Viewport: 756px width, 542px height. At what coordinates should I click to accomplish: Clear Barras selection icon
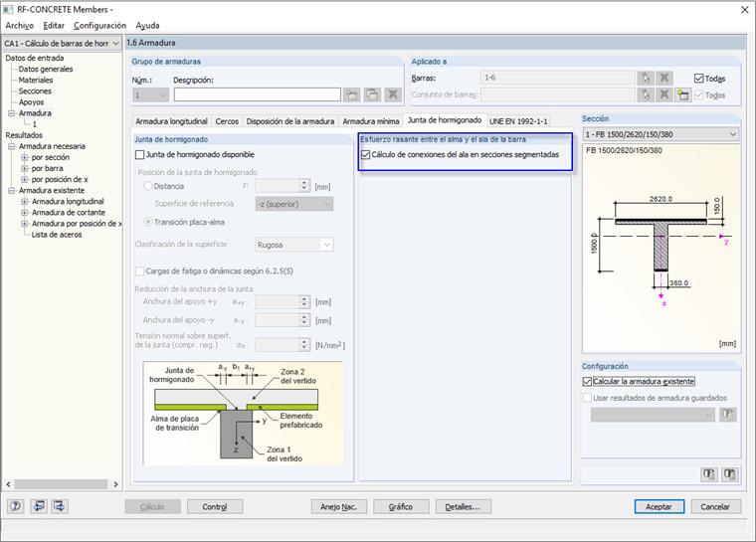click(x=663, y=78)
